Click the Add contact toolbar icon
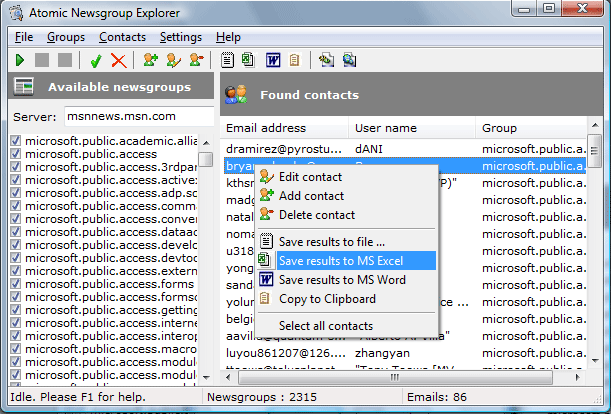This screenshot has width=611, height=414. [x=150, y=60]
